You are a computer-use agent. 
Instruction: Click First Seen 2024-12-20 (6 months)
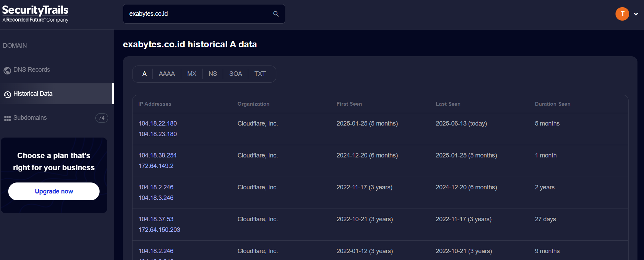tap(367, 155)
